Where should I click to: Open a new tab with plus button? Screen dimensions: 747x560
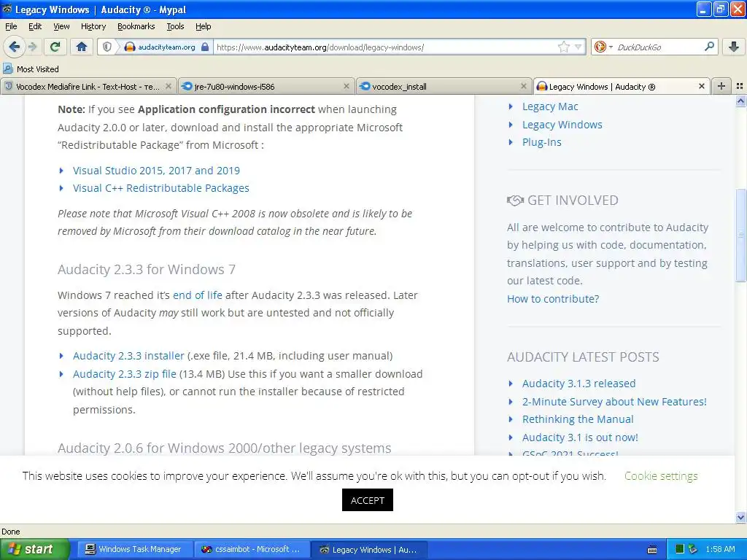(721, 86)
